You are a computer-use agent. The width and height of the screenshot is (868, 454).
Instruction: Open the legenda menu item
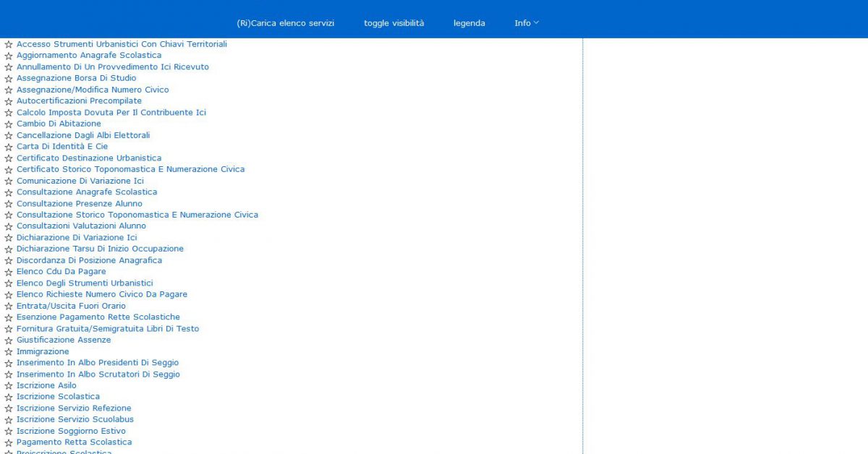469,23
